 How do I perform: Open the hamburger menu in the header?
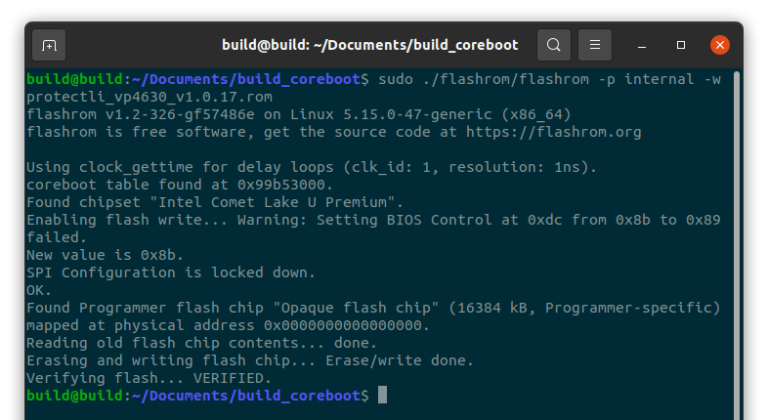tap(594, 45)
